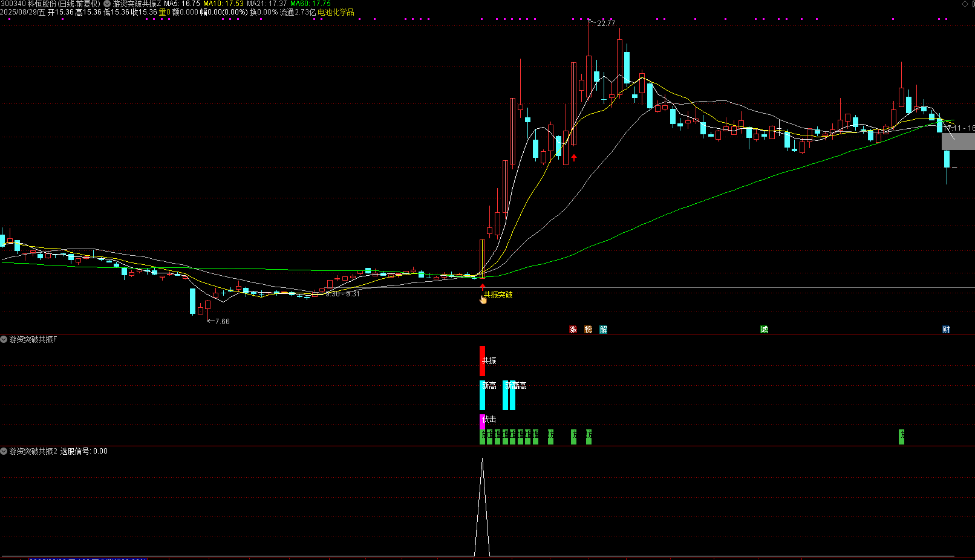Click the 7.66 low price label
The width and height of the screenshot is (975, 560).
(222, 322)
